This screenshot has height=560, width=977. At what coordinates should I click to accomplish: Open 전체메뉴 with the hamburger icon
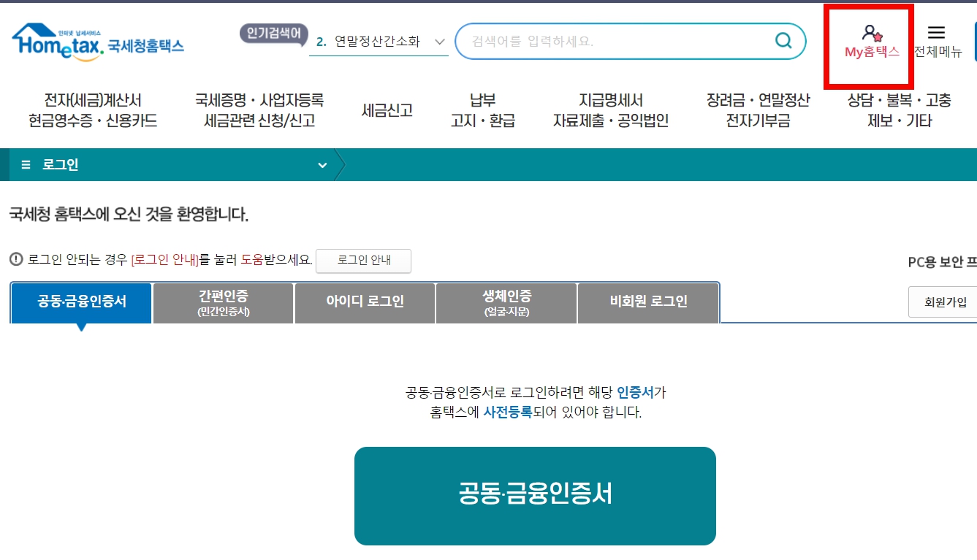[x=937, y=32]
